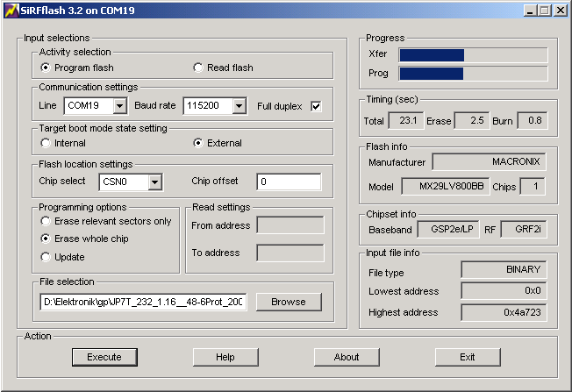Click the Lowest address value 0x0
Viewport: 572px width, 392px height.
[x=504, y=290]
